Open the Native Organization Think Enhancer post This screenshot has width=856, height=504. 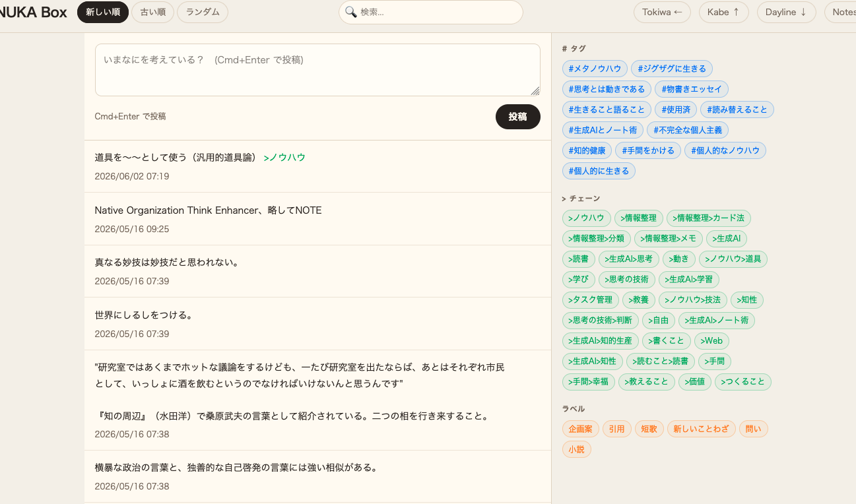click(317, 218)
